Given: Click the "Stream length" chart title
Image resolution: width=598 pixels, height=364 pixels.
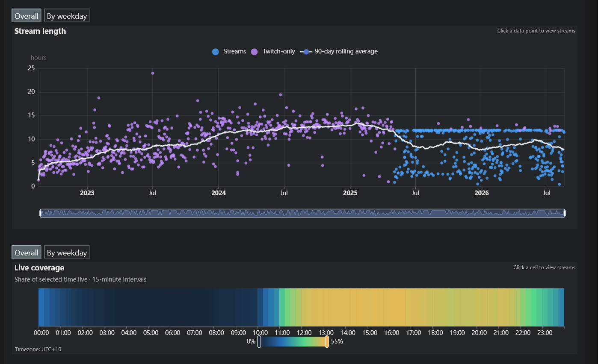Looking at the screenshot, I should 40,31.
